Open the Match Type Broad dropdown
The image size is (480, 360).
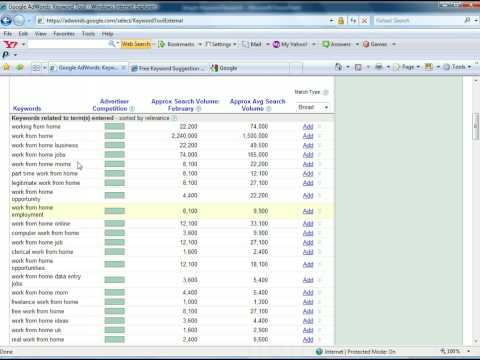tap(312, 107)
